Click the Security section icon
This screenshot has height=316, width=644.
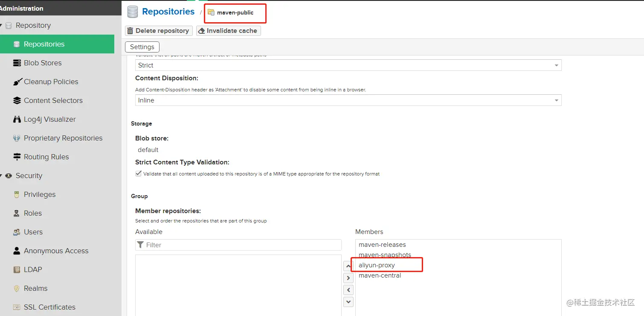[9, 176]
